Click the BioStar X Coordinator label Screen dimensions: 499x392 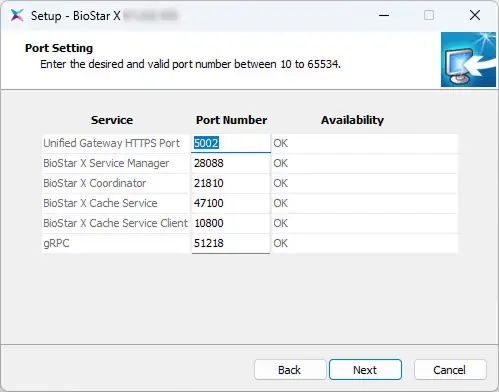tap(95, 183)
